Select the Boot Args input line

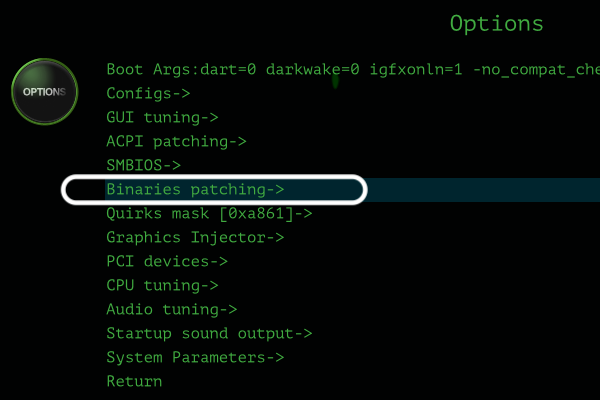pyautogui.click(x=353, y=70)
